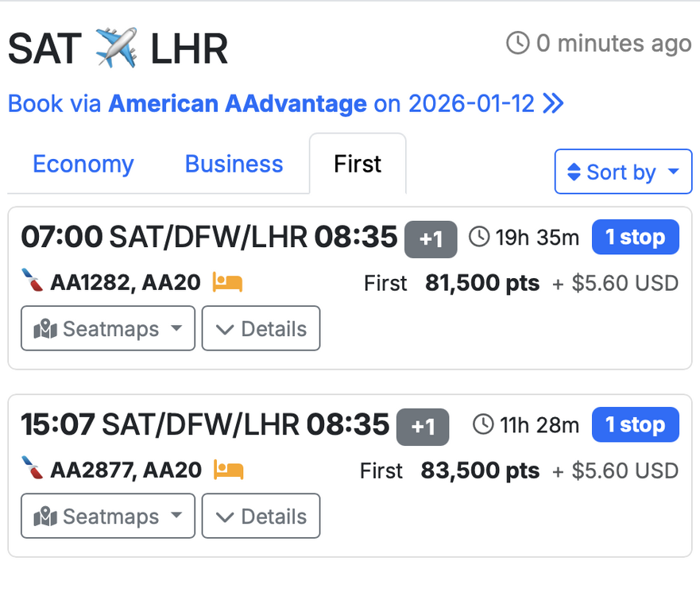Select the First cabin tab
The image size is (700, 596).
[358, 164]
